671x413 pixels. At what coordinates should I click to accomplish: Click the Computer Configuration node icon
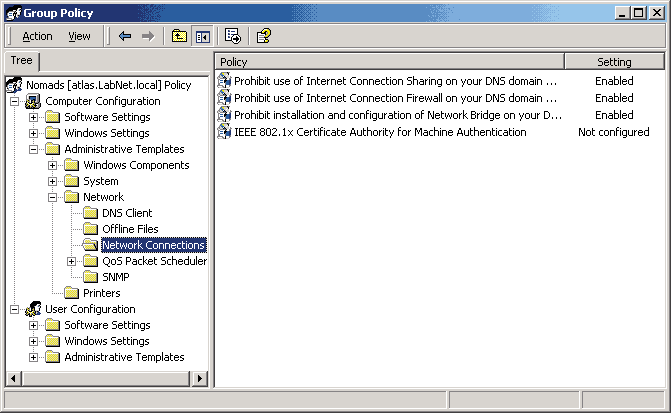pos(34,101)
